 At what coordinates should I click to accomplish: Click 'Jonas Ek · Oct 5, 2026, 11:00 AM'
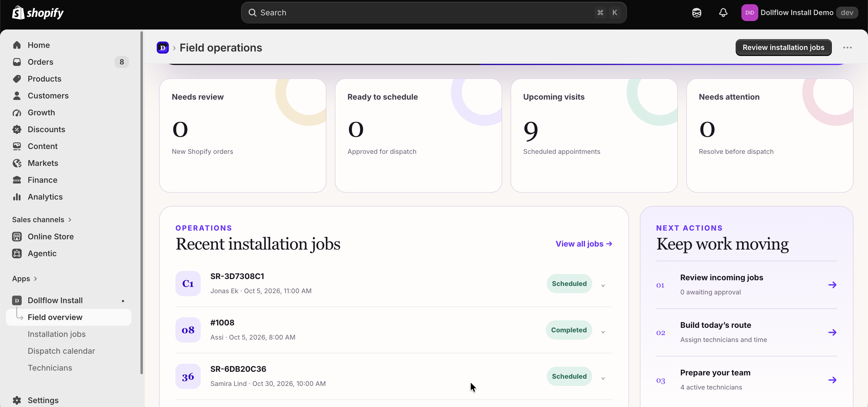coord(261,291)
